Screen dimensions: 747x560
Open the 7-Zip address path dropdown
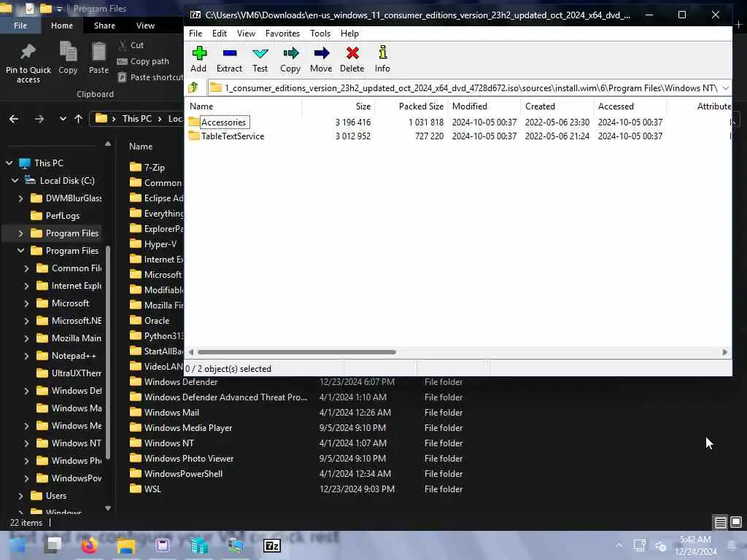(725, 87)
